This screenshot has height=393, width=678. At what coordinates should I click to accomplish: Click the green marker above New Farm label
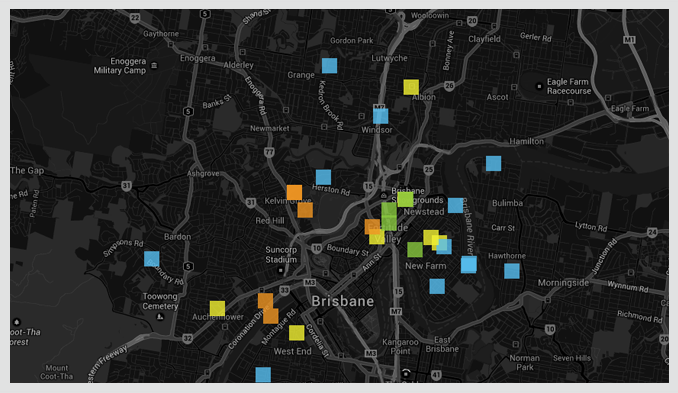pyautogui.click(x=415, y=249)
